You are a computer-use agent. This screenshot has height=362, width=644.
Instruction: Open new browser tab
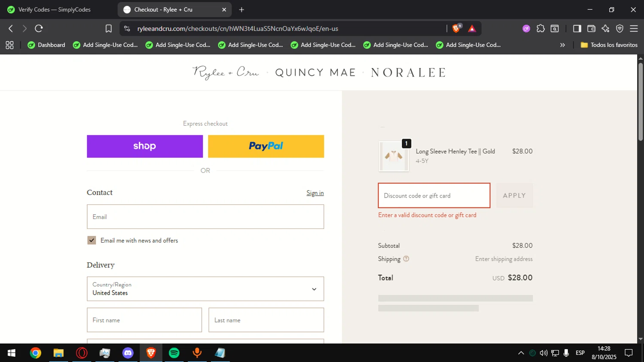[x=241, y=9]
